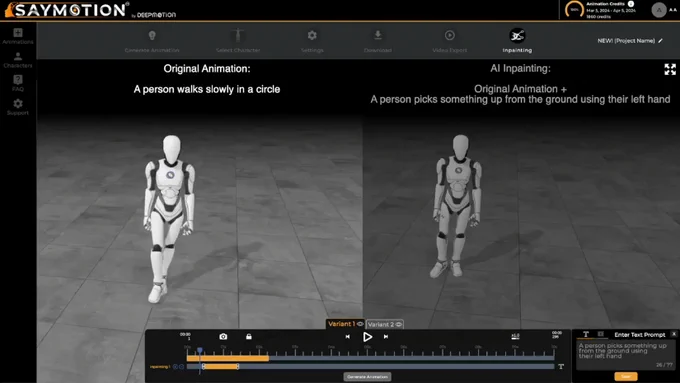This screenshot has height=383, width=680.
Task: Click the AI Inpainting character in the viewport
Action: [x=457, y=206]
